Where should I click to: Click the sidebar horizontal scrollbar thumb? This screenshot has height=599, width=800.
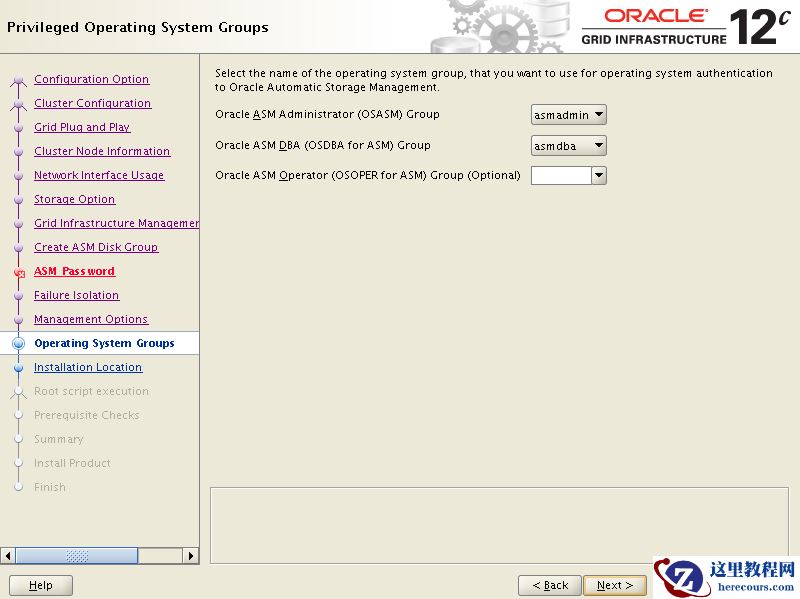coord(77,556)
